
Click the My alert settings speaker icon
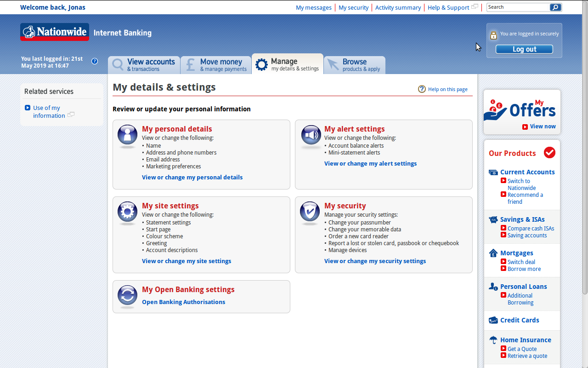click(x=311, y=135)
